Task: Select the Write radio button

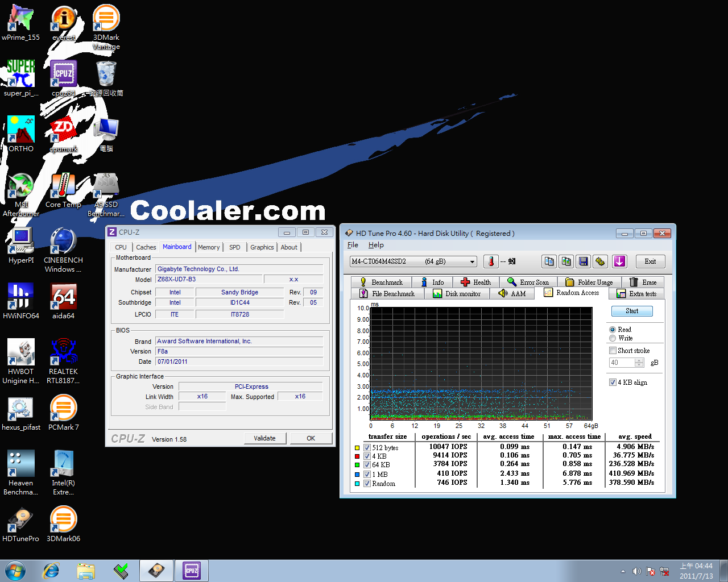Action: [613, 338]
